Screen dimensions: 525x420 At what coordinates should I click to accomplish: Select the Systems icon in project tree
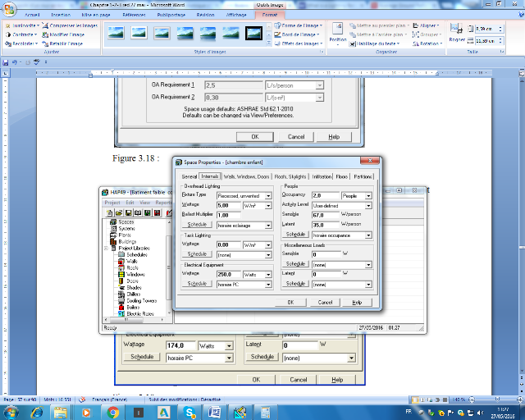(x=112, y=229)
